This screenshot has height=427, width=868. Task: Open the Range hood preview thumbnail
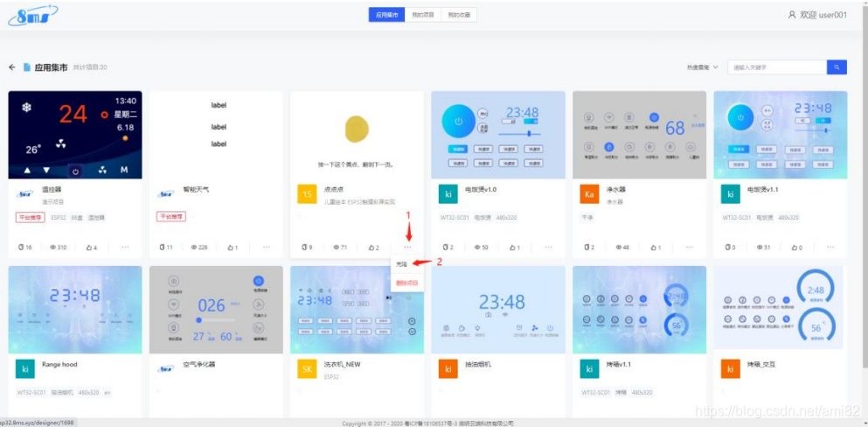(x=75, y=310)
